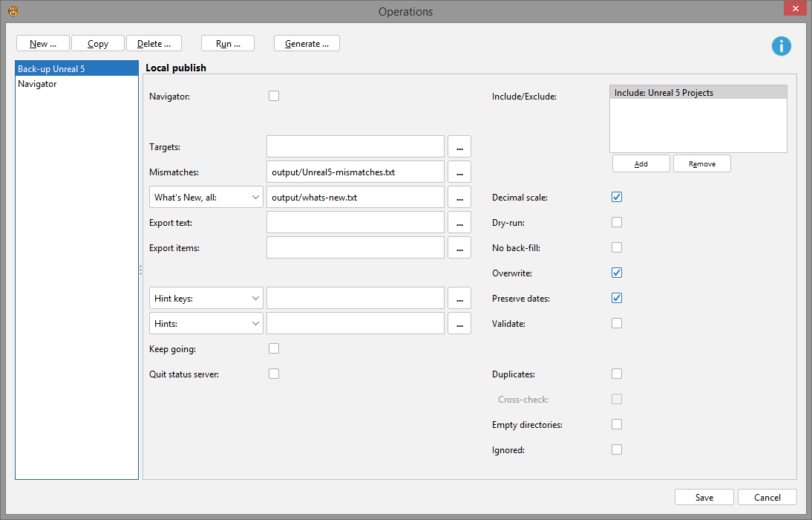Uncheck the Overwrite checkbox
The height and width of the screenshot is (520, 812).
pos(617,273)
